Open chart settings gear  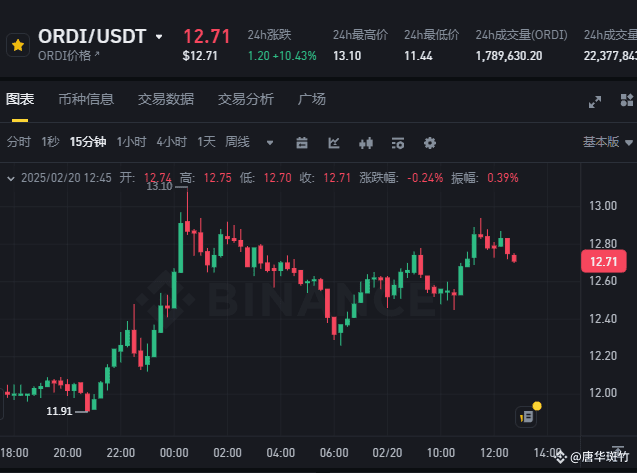point(430,143)
